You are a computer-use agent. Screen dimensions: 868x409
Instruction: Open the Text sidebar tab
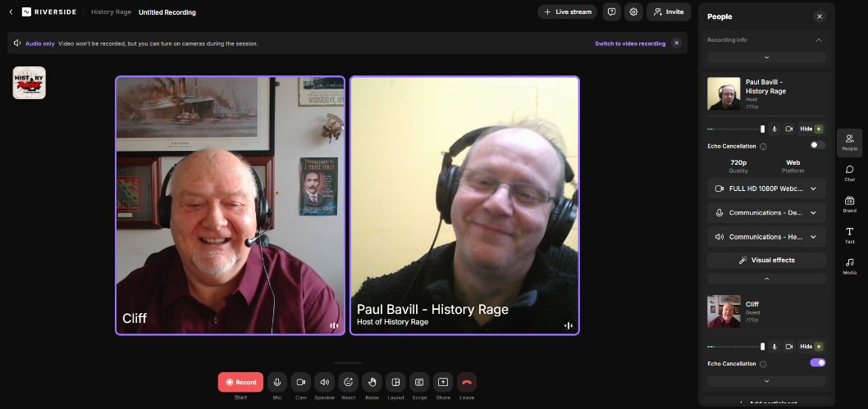point(849,235)
